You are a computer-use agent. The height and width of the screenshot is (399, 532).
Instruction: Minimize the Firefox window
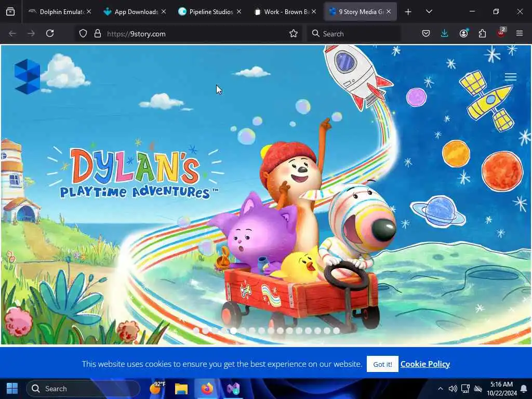(472, 11)
